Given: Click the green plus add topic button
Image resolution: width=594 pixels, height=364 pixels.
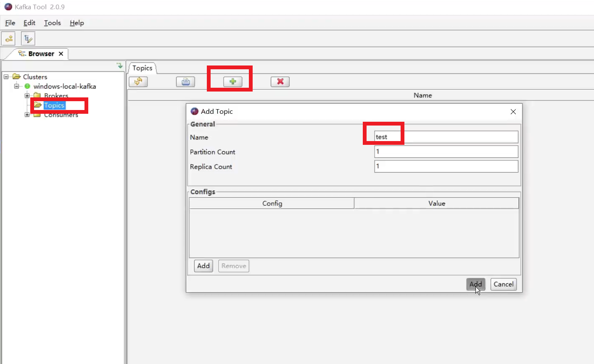Looking at the screenshot, I should [x=233, y=81].
